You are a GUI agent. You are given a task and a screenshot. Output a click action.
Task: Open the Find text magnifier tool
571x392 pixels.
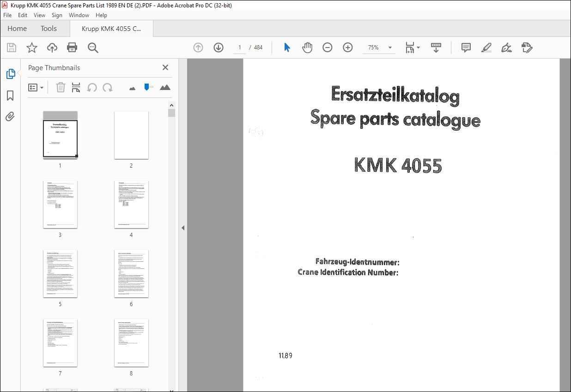click(93, 48)
